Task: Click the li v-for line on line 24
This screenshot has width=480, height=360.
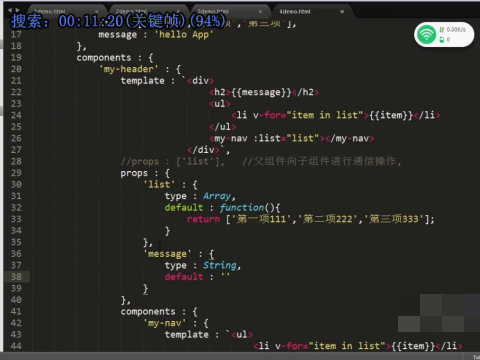Action: [336, 115]
